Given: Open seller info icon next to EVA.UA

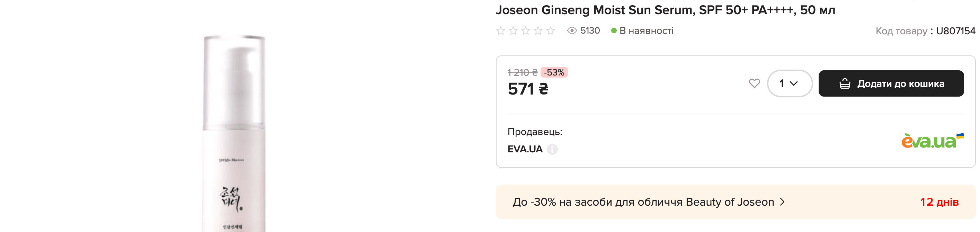Looking at the screenshot, I should 552,149.
